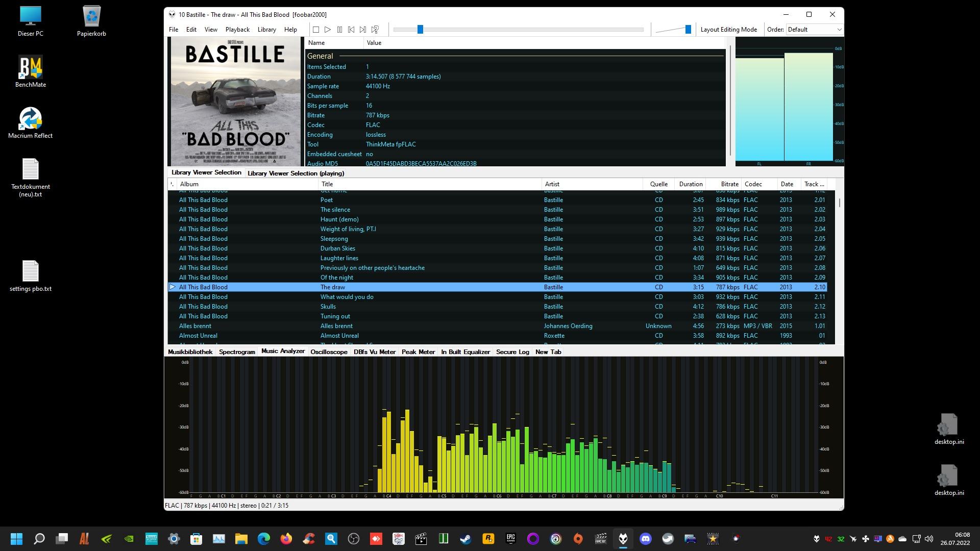Open the File menu
Image resolution: width=980 pixels, height=551 pixels.
coord(174,30)
